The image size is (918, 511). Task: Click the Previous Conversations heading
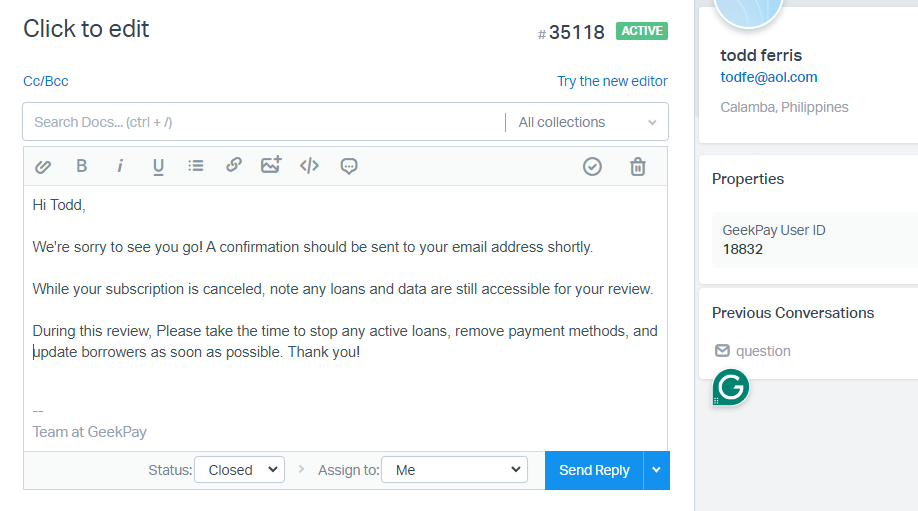(x=793, y=313)
